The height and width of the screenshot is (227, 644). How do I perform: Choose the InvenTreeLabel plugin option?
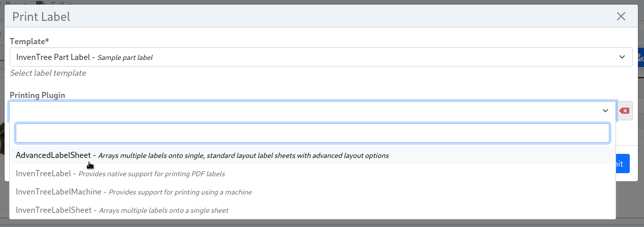pos(43,174)
